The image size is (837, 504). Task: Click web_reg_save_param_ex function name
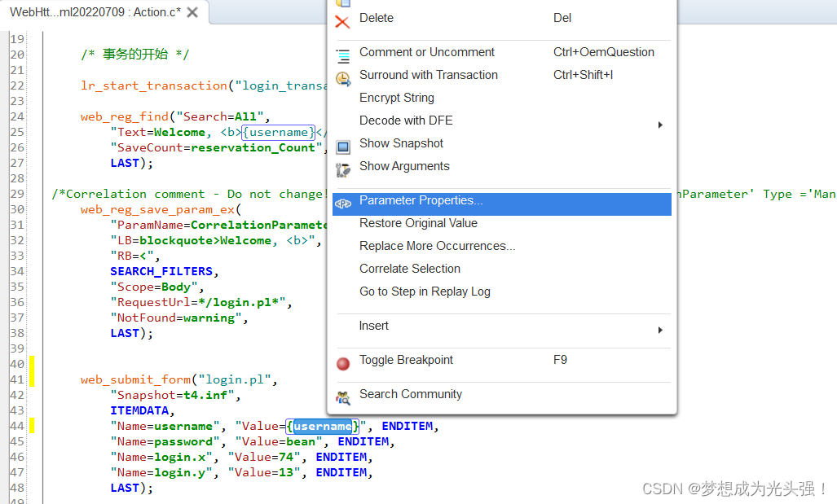[x=157, y=209]
